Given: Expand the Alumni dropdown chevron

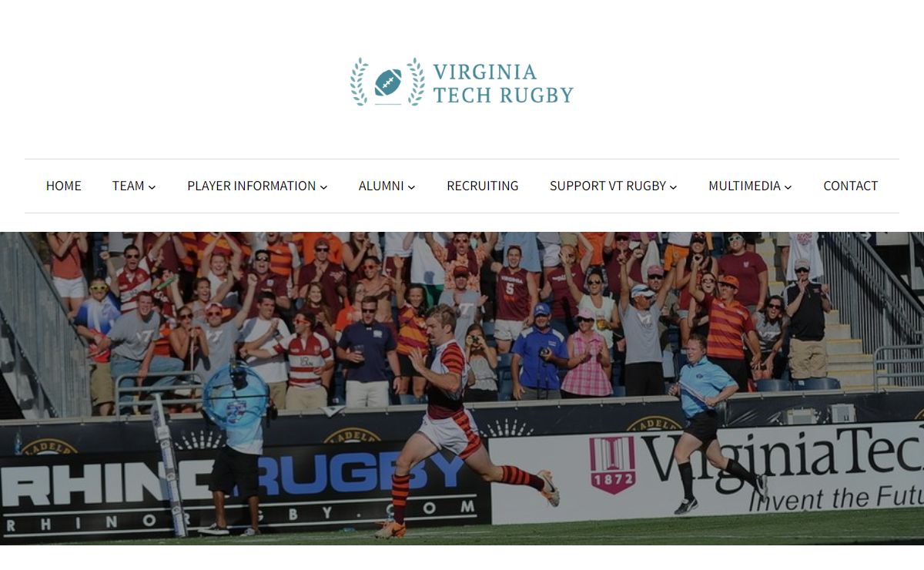Looking at the screenshot, I should click(411, 187).
